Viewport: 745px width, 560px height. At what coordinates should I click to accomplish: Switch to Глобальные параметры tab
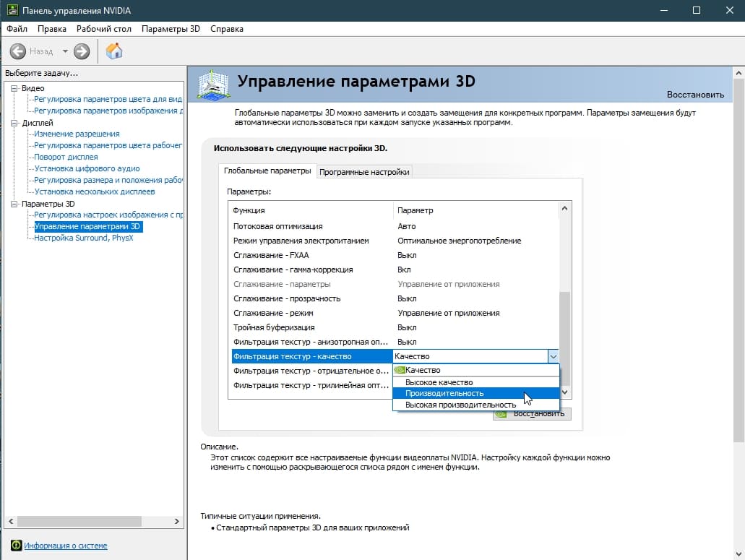point(267,171)
